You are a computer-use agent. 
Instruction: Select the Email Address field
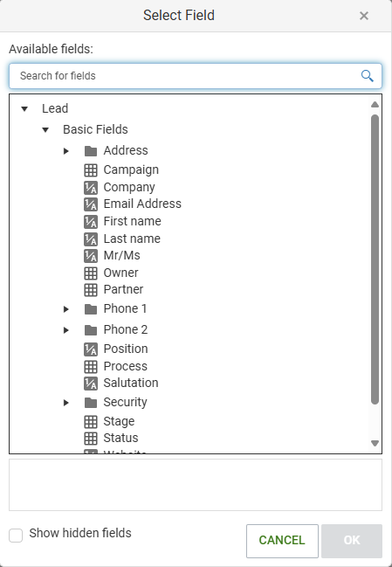click(x=142, y=204)
